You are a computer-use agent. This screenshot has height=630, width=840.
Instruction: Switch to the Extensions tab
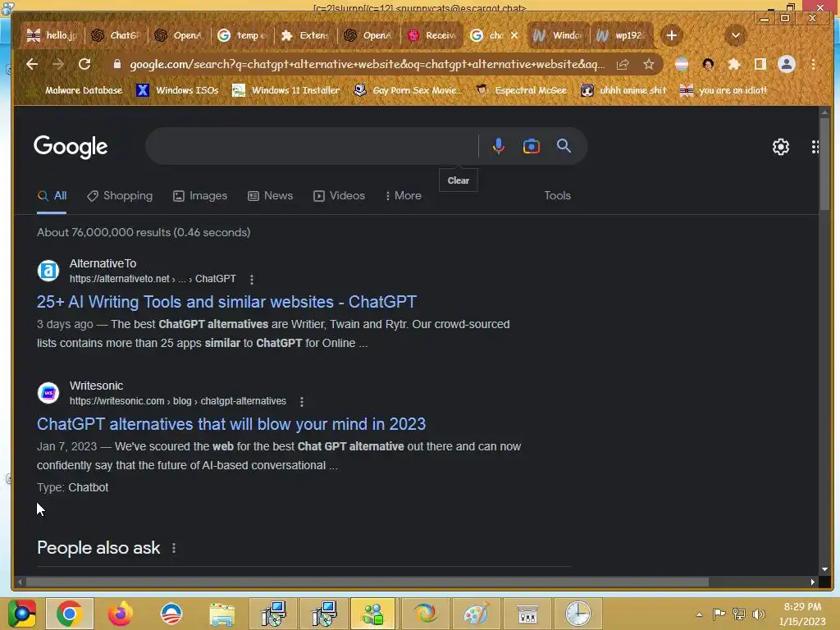(x=305, y=35)
